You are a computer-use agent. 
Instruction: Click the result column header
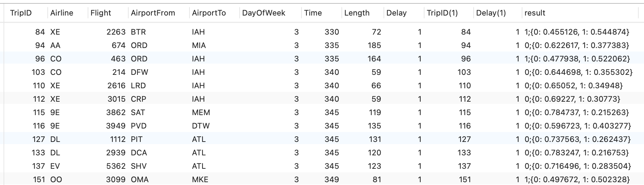tap(535, 13)
